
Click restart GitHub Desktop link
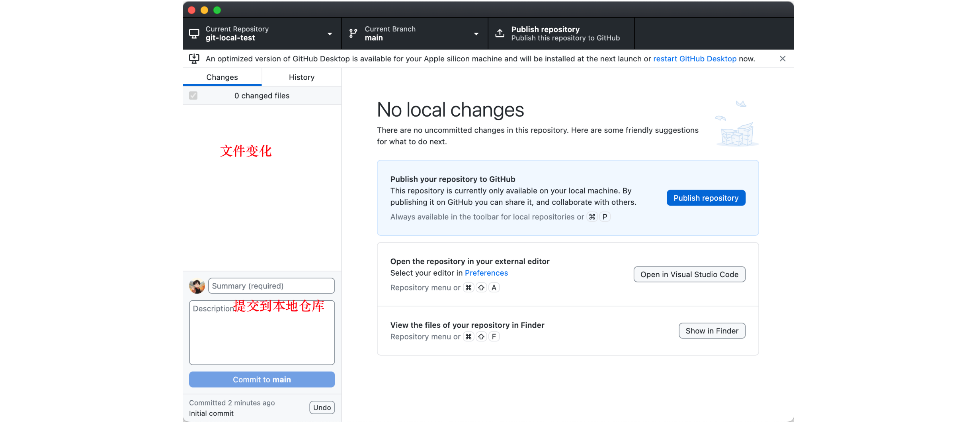pyautogui.click(x=695, y=59)
